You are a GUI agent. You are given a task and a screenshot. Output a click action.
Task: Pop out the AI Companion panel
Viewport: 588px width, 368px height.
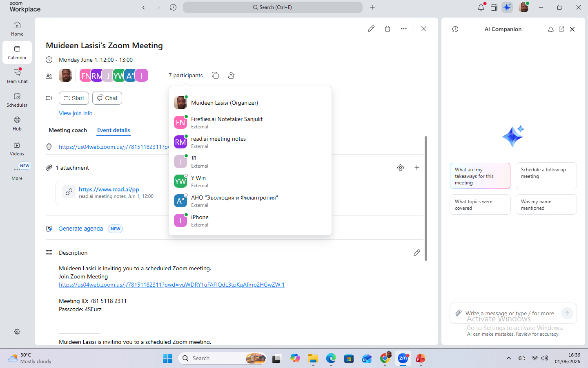[561, 29]
